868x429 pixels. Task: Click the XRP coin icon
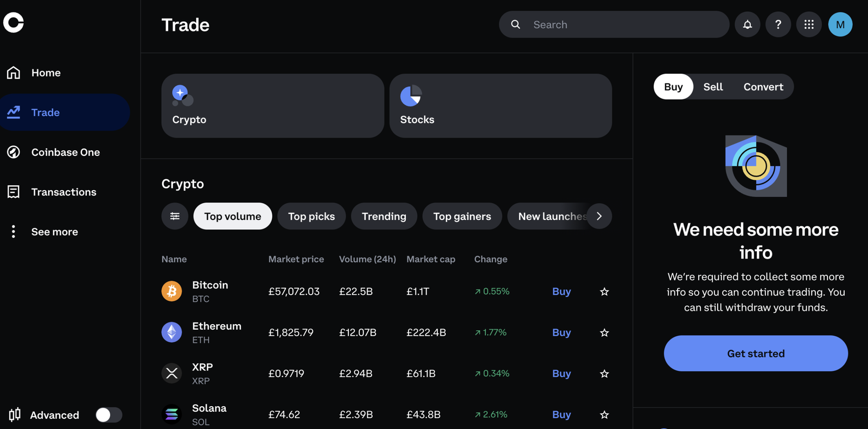(x=171, y=374)
